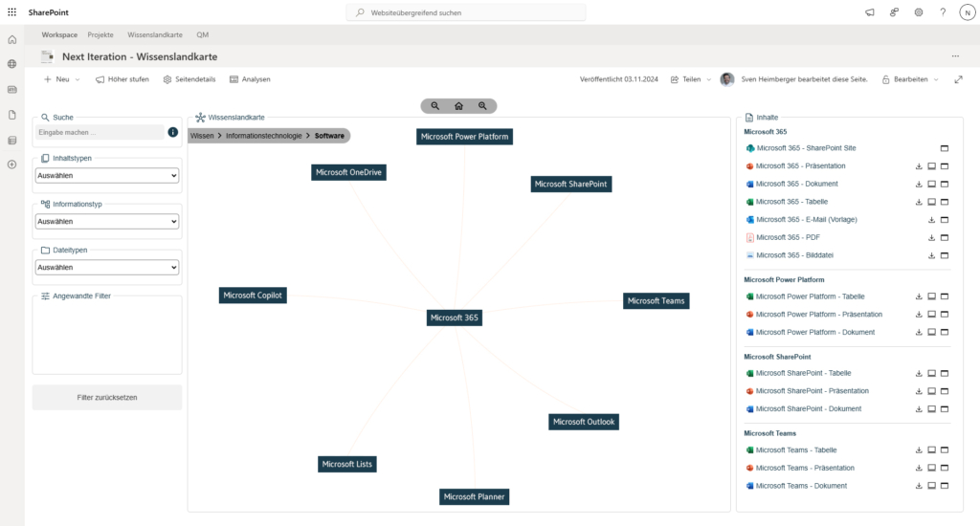
Task: Open Microsoft Teams - Dokument in browser window
Action: point(945,486)
